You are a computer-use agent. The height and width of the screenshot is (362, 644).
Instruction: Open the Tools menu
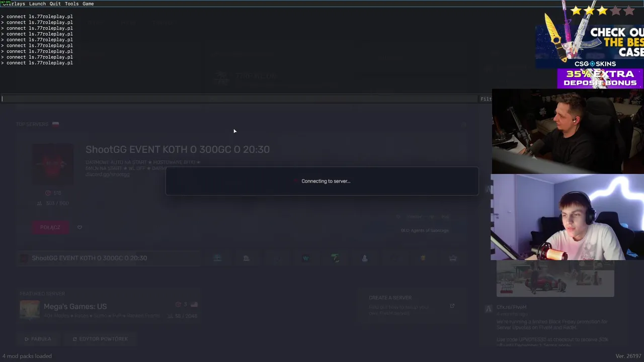click(71, 4)
